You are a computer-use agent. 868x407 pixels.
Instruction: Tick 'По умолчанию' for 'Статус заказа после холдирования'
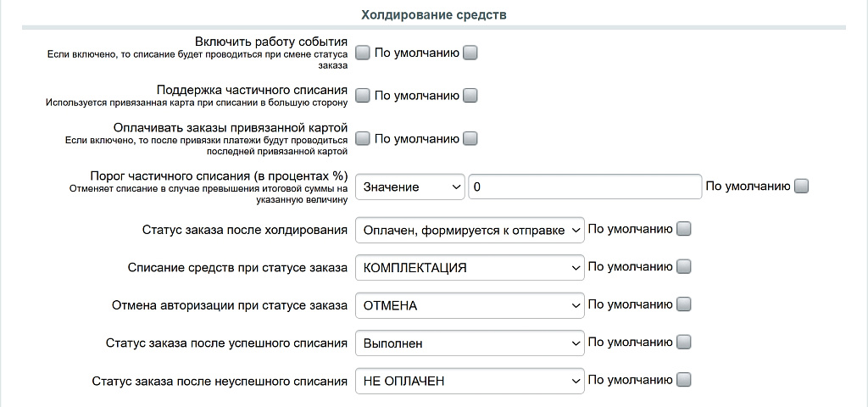[x=684, y=229]
